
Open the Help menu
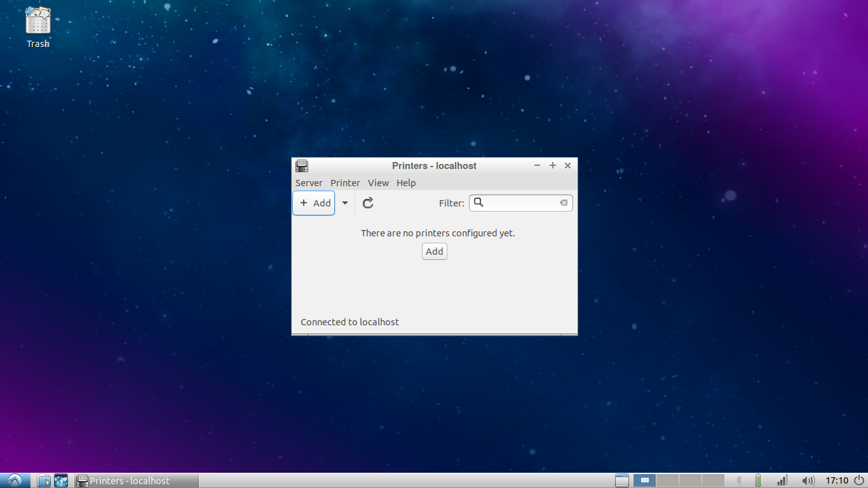coord(406,183)
